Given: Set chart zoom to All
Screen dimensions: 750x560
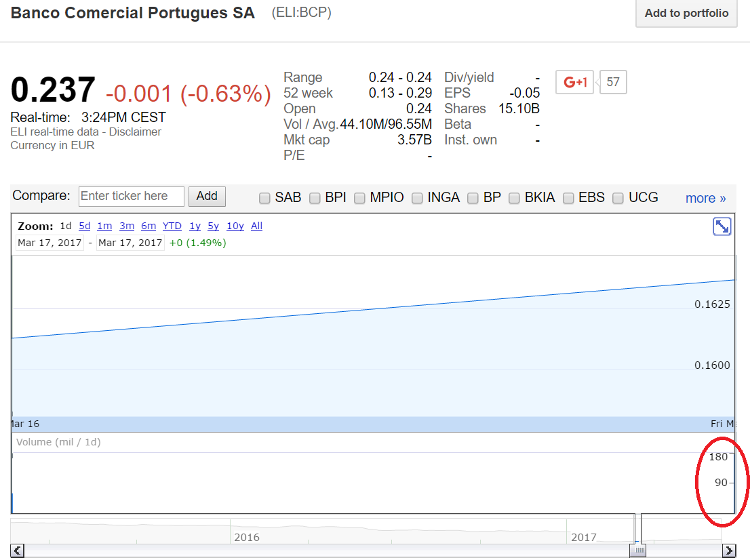Looking at the screenshot, I should click(257, 226).
